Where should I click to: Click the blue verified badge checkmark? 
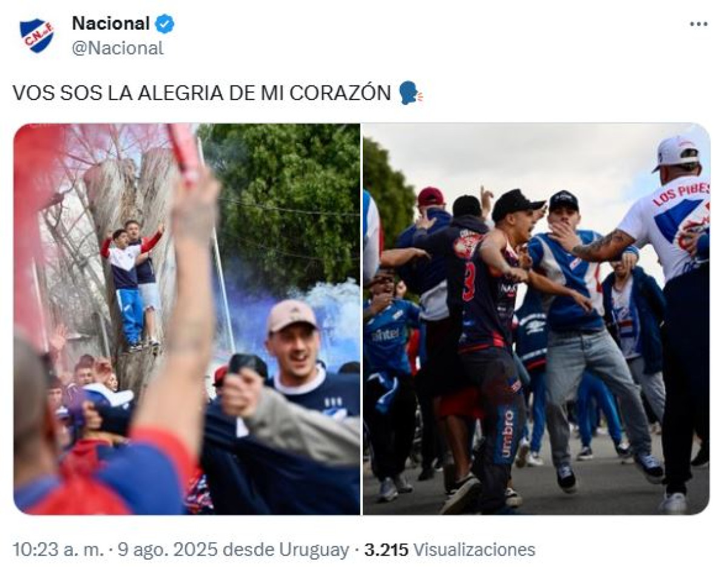164,24
